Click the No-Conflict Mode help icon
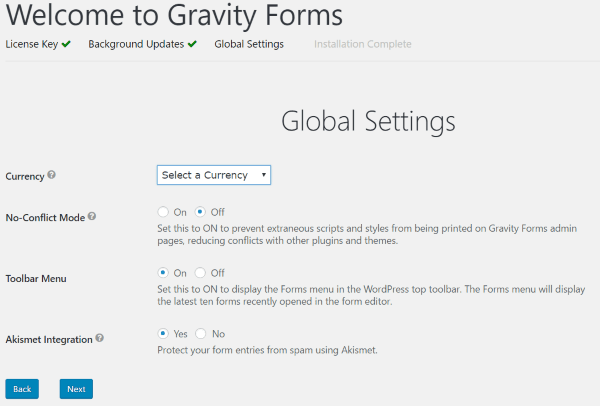Image resolution: width=600 pixels, height=406 pixels. pos(93,216)
